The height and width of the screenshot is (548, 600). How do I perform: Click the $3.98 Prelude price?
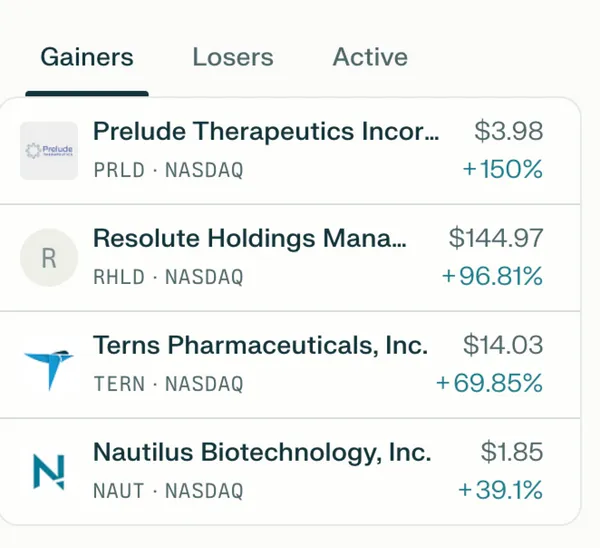coord(509,132)
